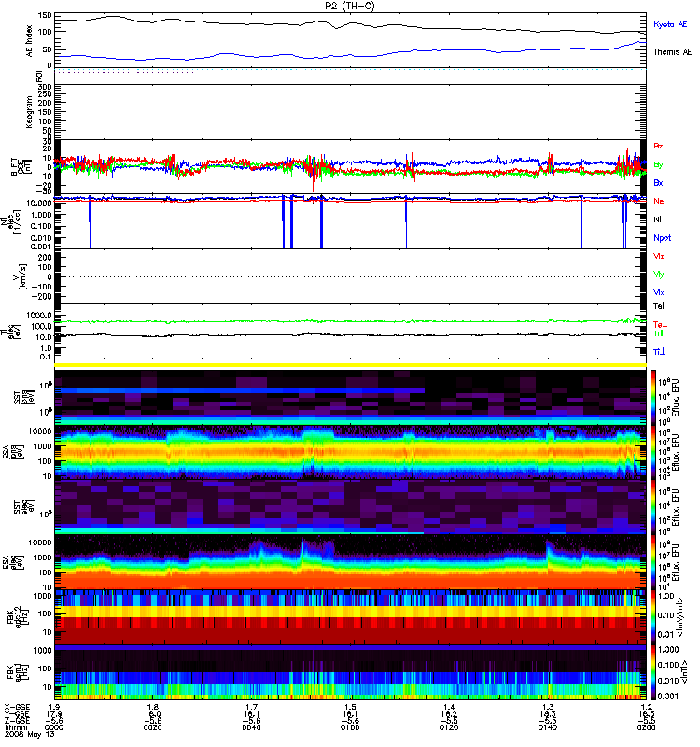Viewport: 700px width, 747px height.
Task: Click the FBK scm1 nT color bar
Action: pos(653,672)
